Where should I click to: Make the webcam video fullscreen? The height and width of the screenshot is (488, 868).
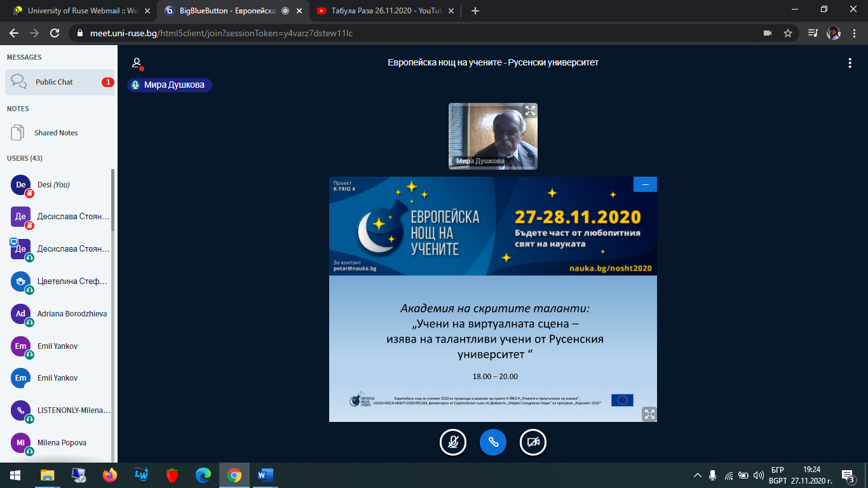click(529, 111)
